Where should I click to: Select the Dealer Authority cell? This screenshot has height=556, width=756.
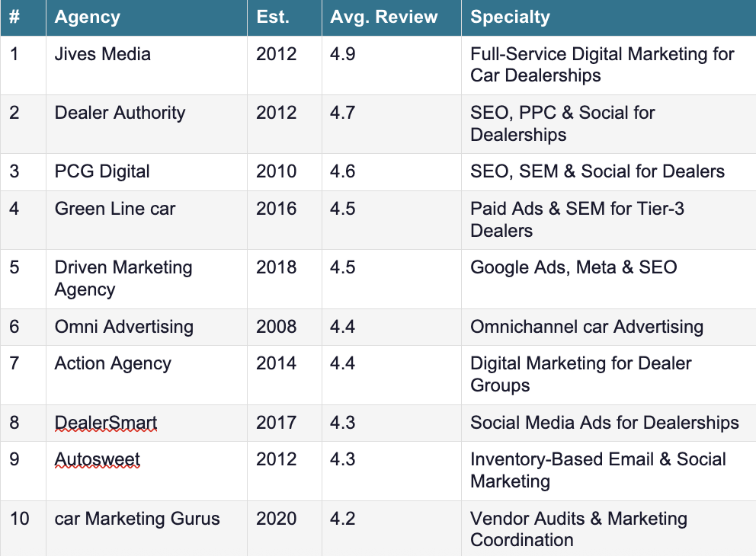pyautogui.click(x=120, y=113)
